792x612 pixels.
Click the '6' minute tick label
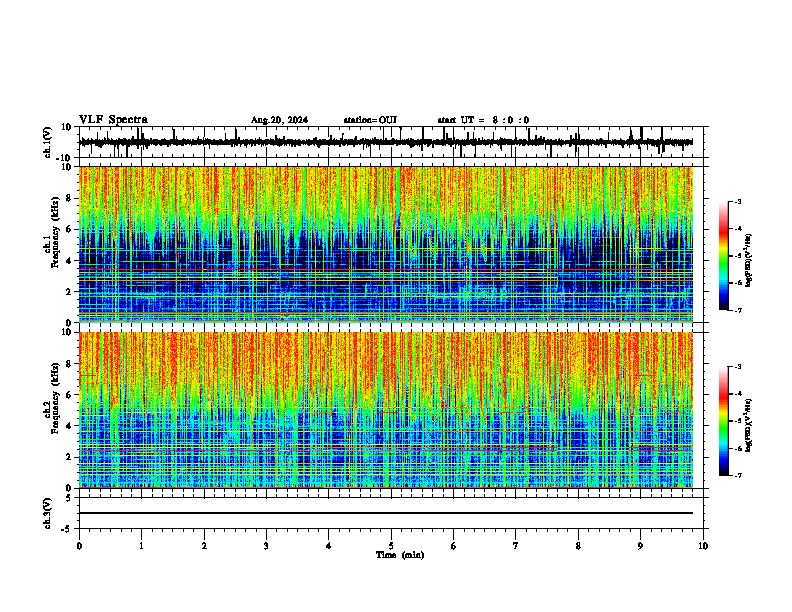453,546
